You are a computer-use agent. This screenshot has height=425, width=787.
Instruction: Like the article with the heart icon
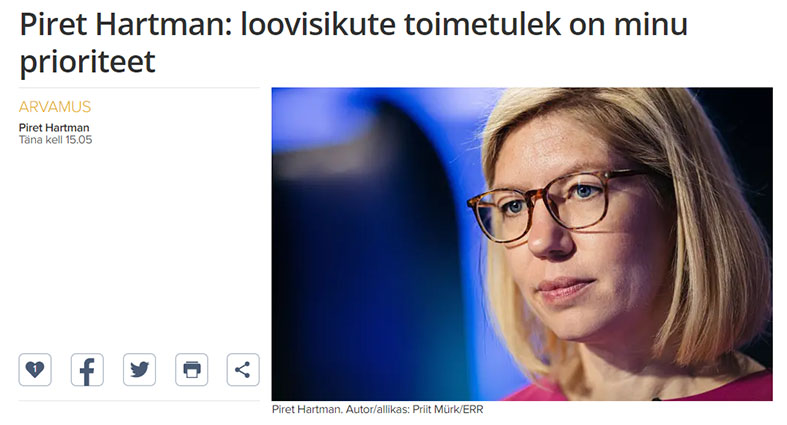(35, 370)
